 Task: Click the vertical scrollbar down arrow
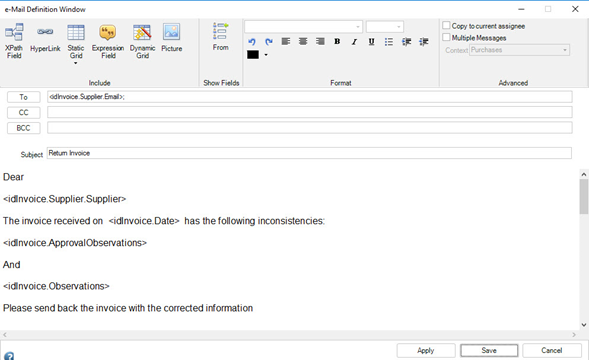[x=583, y=325]
